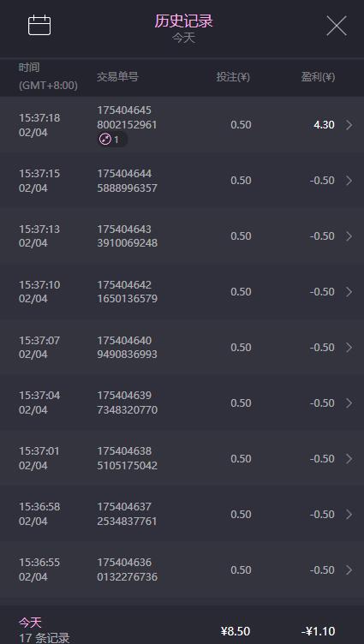The height and width of the screenshot is (644, 364).
Task: Open chevron arrow for 15:37:04 record
Action: 349,403
